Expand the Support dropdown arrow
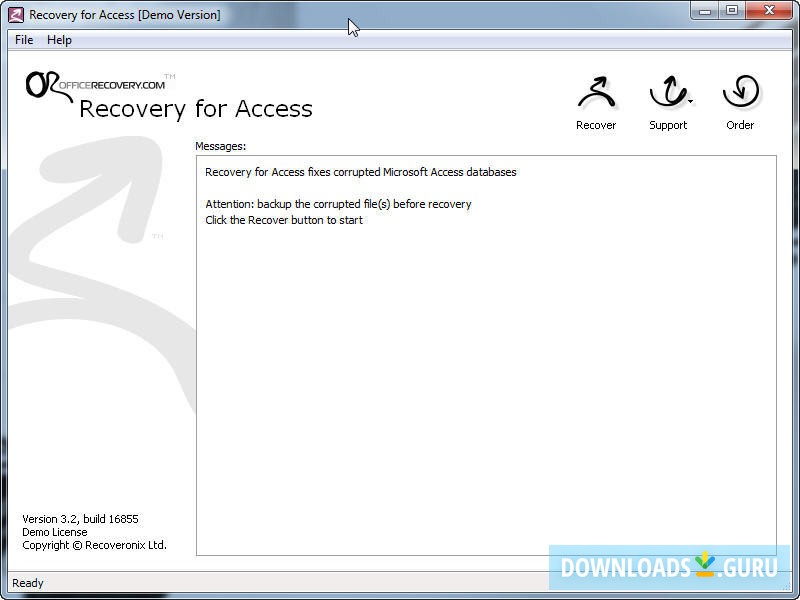Screen dimensions: 800x600 (x=690, y=102)
